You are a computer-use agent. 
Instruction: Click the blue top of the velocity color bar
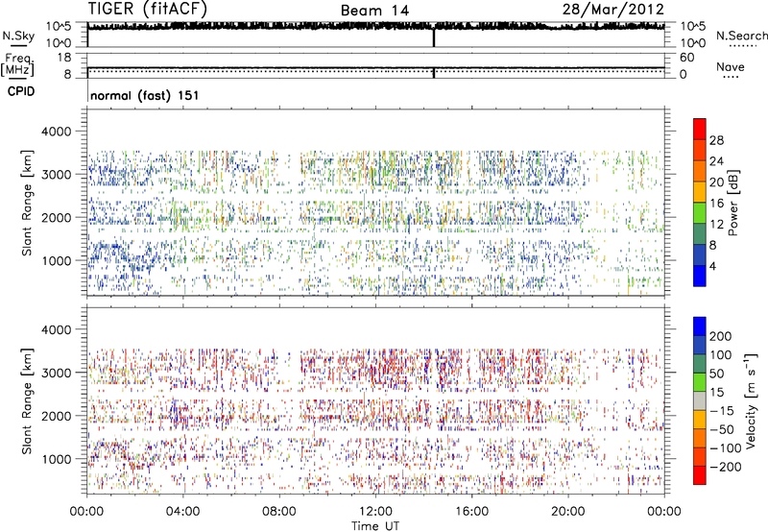pos(700,326)
